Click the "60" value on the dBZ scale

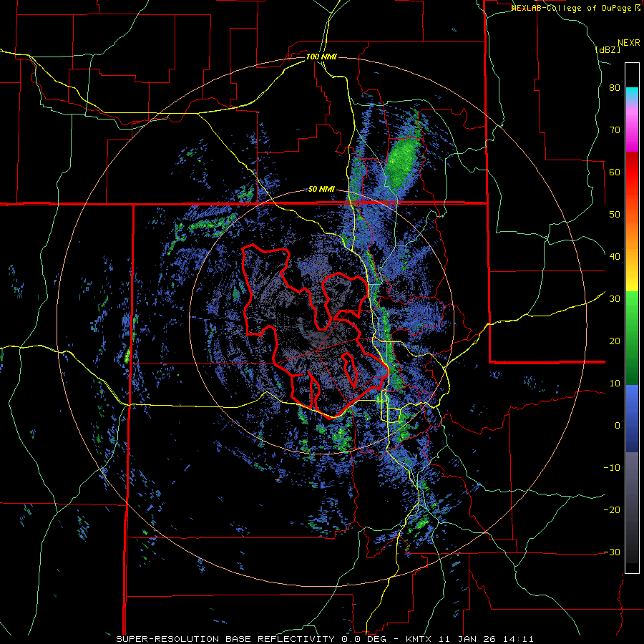coord(615,172)
